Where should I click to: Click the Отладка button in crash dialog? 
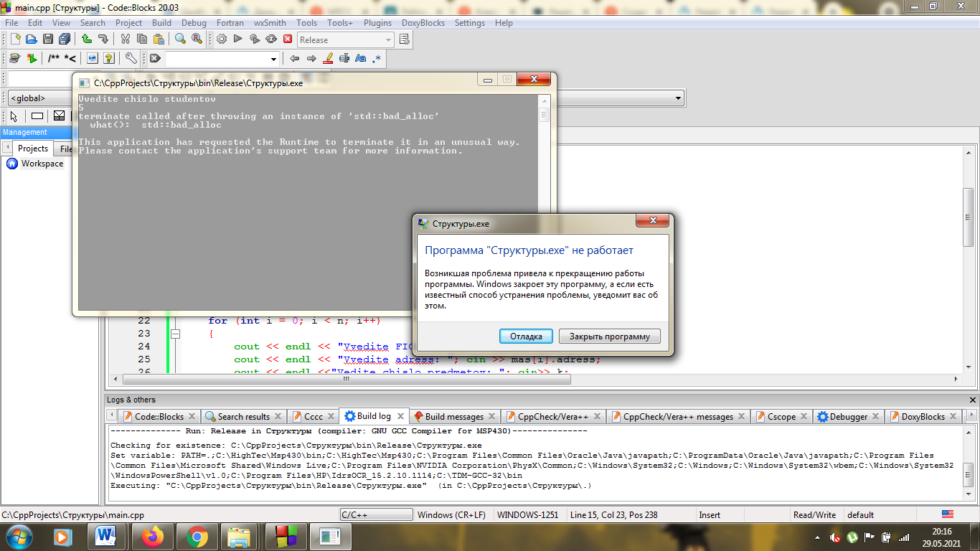(x=526, y=336)
